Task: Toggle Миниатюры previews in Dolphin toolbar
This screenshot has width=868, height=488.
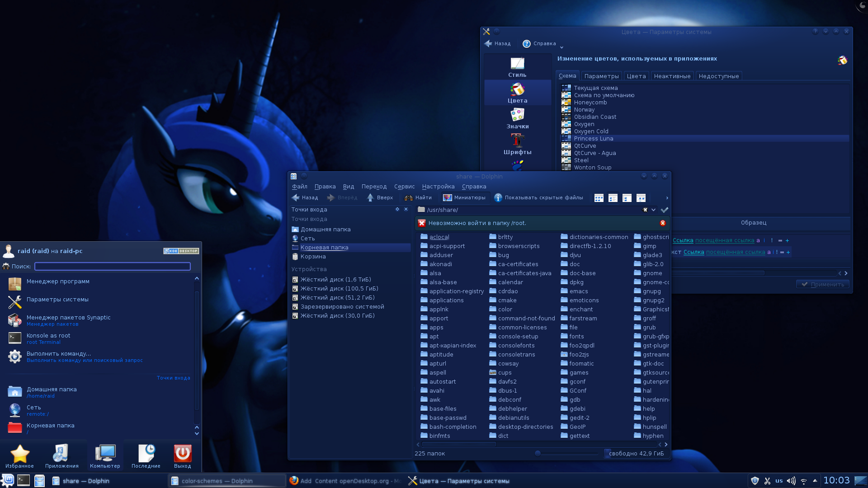Action: click(464, 197)
